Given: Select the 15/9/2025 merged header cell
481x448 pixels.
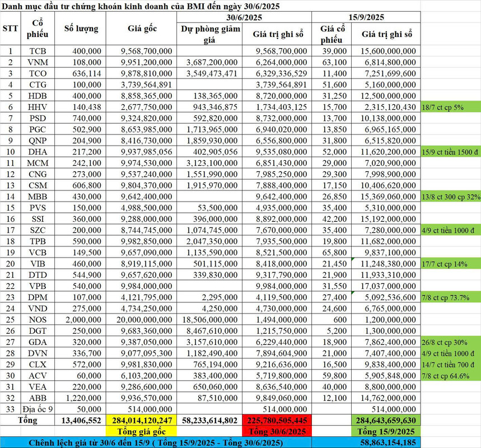Looking at the screenshot, I should click(366, 17).
